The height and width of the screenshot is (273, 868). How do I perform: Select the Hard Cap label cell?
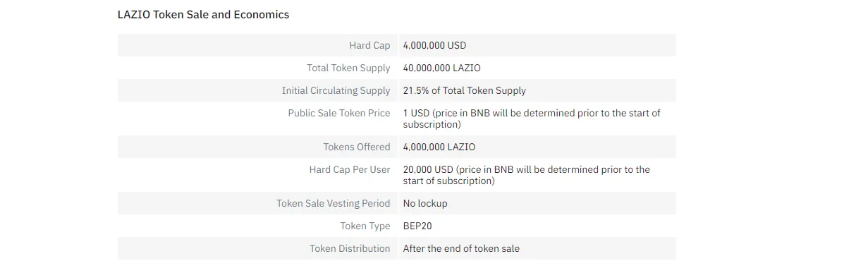258,45
